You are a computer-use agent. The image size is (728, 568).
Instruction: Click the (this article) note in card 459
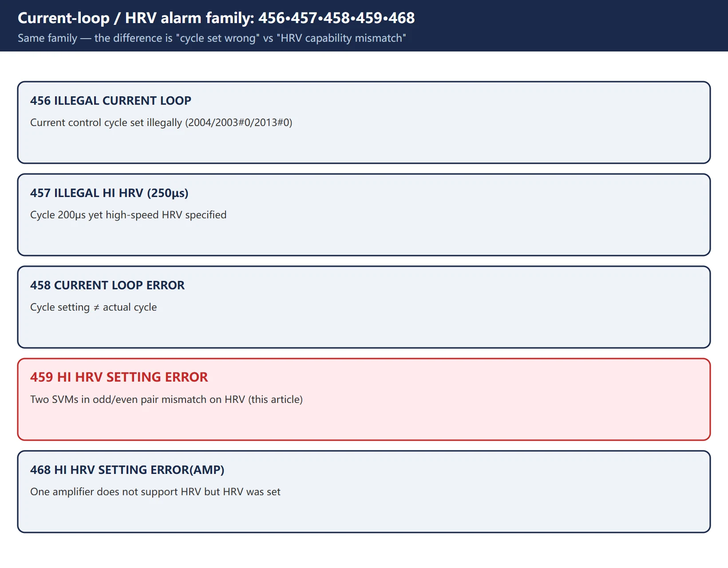coord(275,399)
